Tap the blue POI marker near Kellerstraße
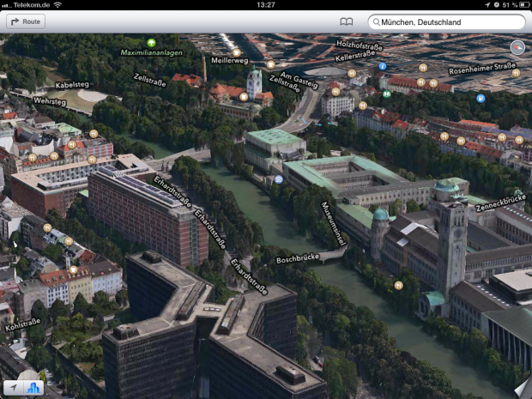Image resolution: width=532 pixels, height=399 pixels. point(383,66)
